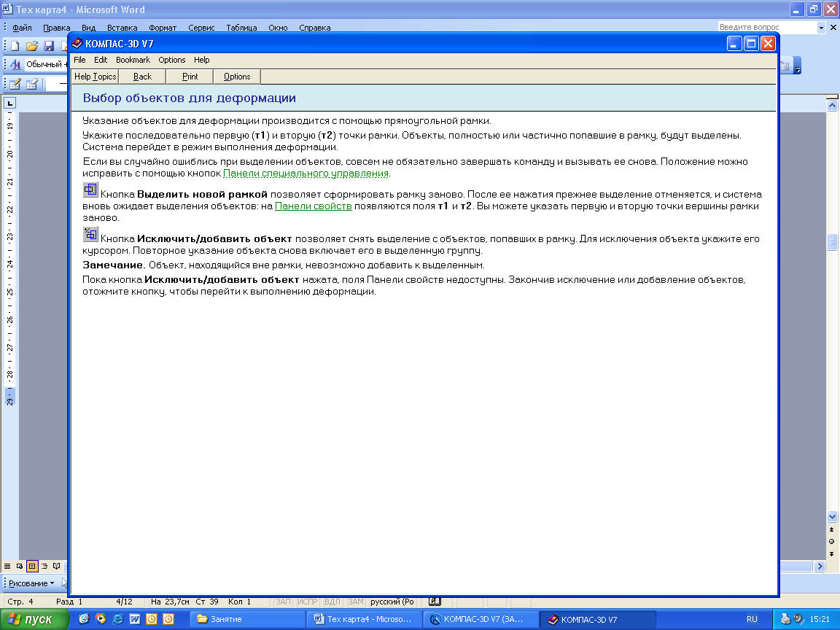Open the 'Введите вопрос' dropdown arrow in Word

coord(821,27)
